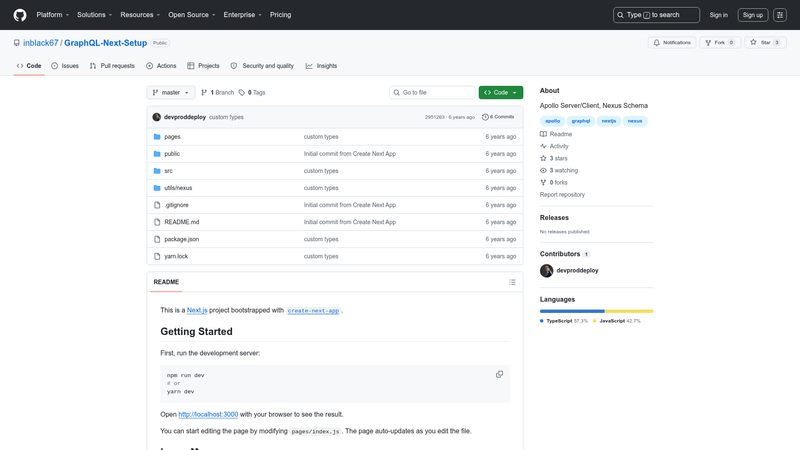The height and width of the screenshot is (450, 800).
Task: Fork the repository
Action: [720, 42]
